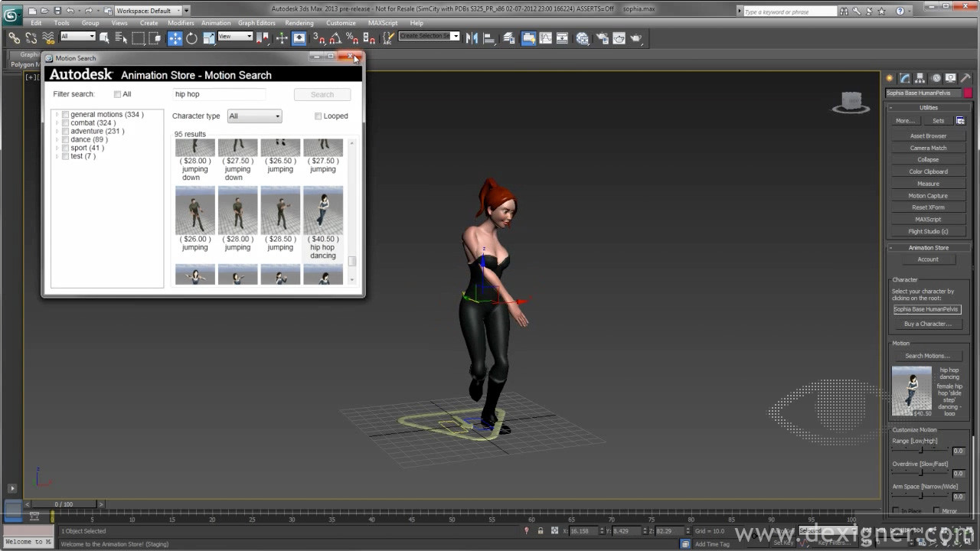Open the selection filter All dropdown
The image size is (980, 551).
[77, 37]
